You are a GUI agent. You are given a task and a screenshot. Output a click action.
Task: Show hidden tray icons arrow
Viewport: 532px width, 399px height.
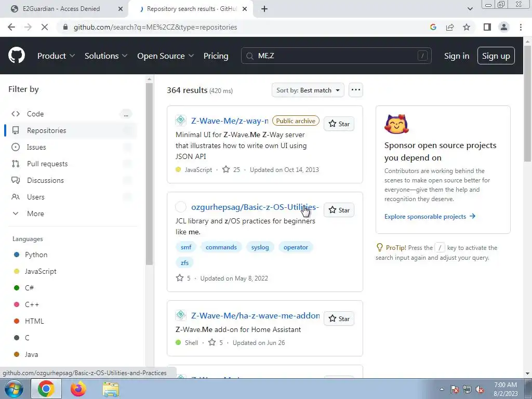[x=442, y=390]
